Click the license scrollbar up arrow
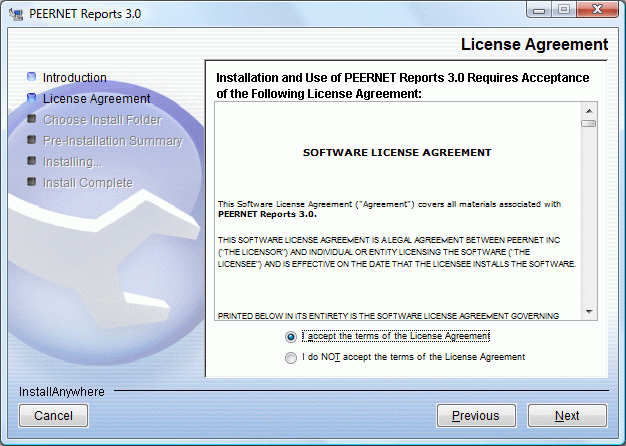Viewport: 626px width, 446px height. pyautogui.click(x=589, y=111)
